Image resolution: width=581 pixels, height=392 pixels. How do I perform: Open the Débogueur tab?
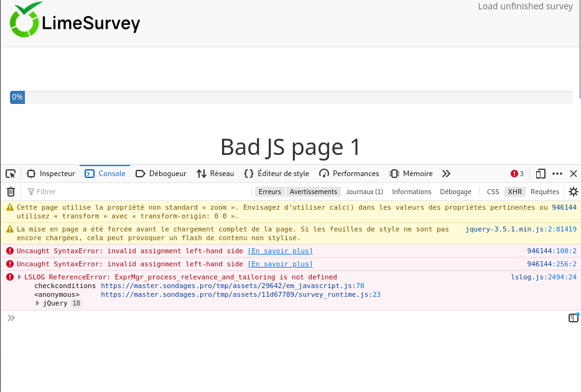tap(160, 174)
